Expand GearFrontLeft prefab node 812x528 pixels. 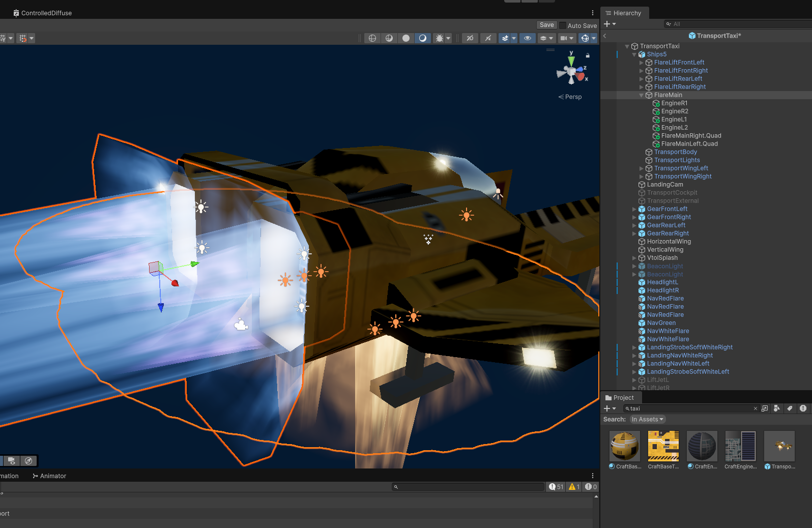[x=634, y=209]
